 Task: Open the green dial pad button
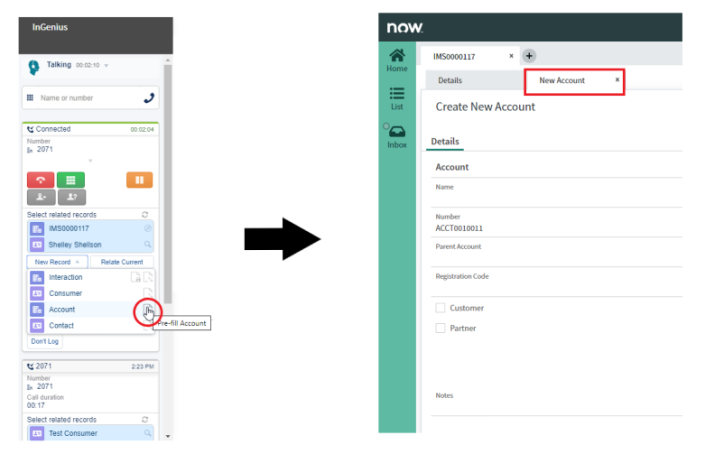[x=70, y=180]
